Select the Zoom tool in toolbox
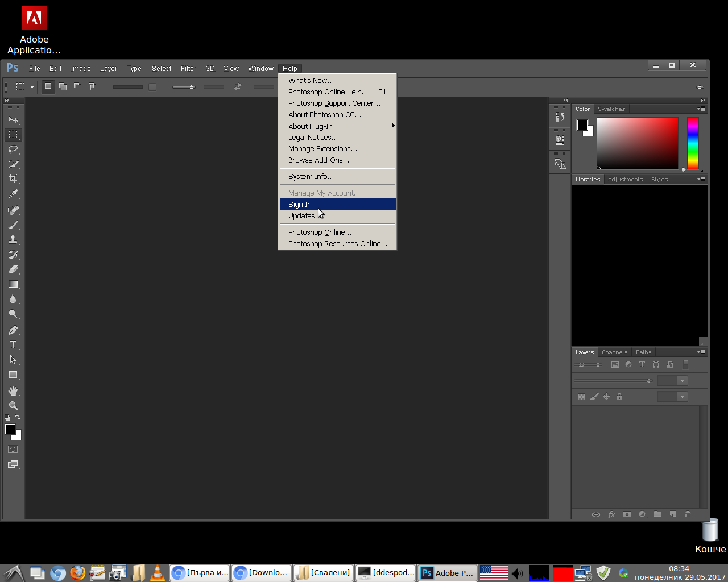This screenshot has height=582, width=728. pos(13,406)
